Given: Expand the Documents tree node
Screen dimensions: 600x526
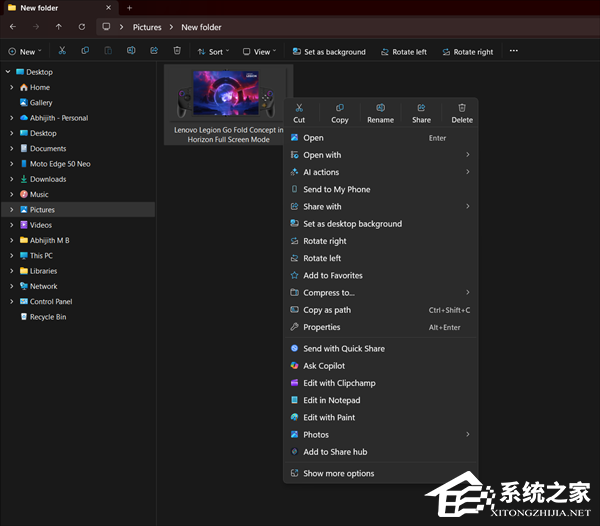Looking at the screenshot, I should (x=11, y=148).
